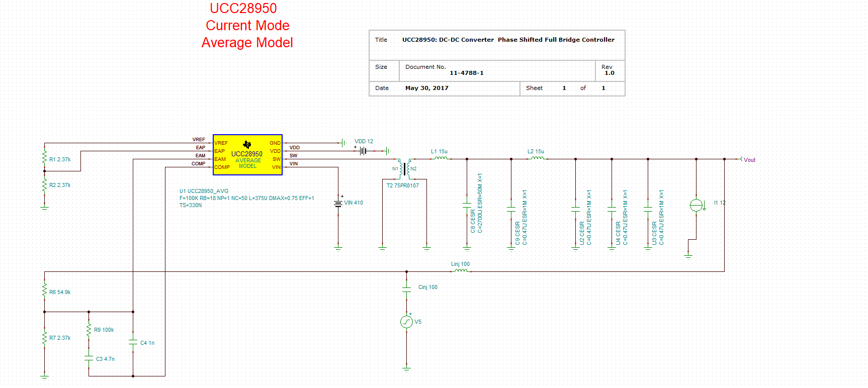Click the TS=330N parameter text

(x=191, y=205)
